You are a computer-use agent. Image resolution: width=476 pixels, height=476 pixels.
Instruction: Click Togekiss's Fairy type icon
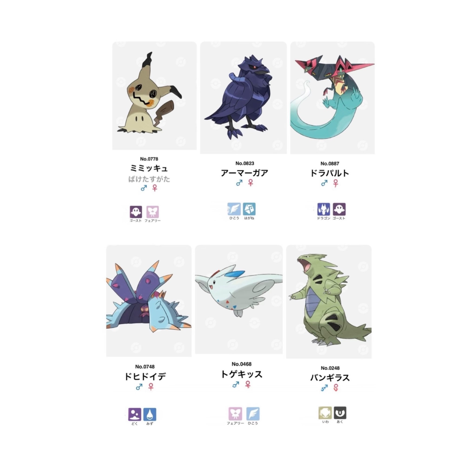(235, 414)
